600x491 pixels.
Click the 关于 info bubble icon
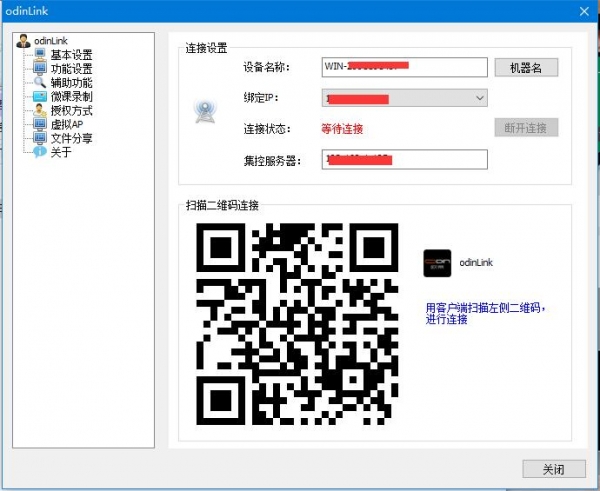[40, 152]
